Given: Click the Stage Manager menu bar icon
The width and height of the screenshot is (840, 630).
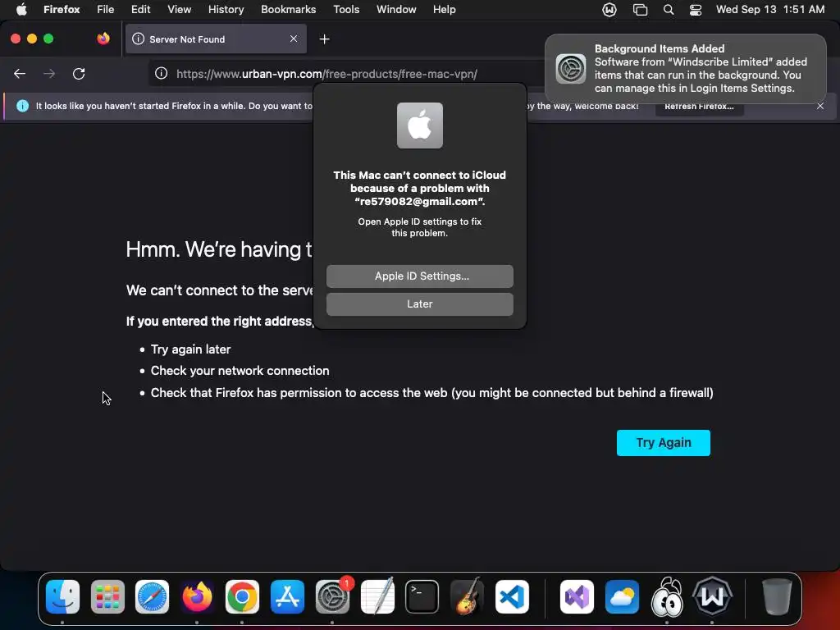Looking at the screenshot, I should [640, 10].
